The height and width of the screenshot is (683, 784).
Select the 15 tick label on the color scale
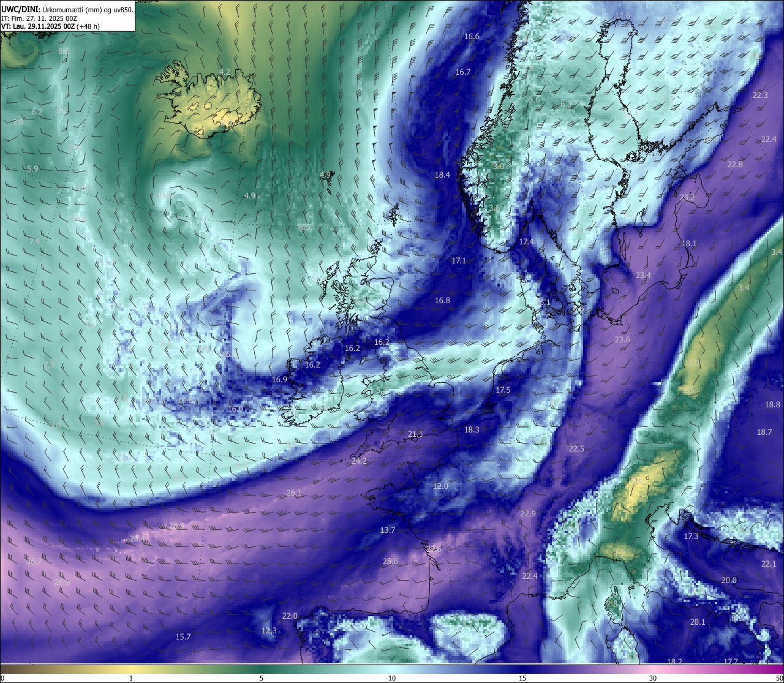522,678
